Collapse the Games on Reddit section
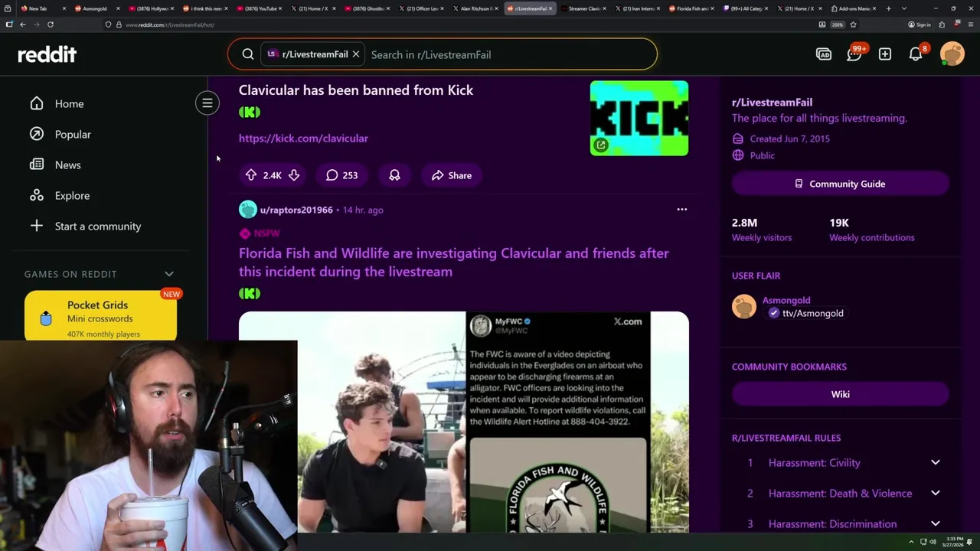The image size is (980, 551). (169, 274)
